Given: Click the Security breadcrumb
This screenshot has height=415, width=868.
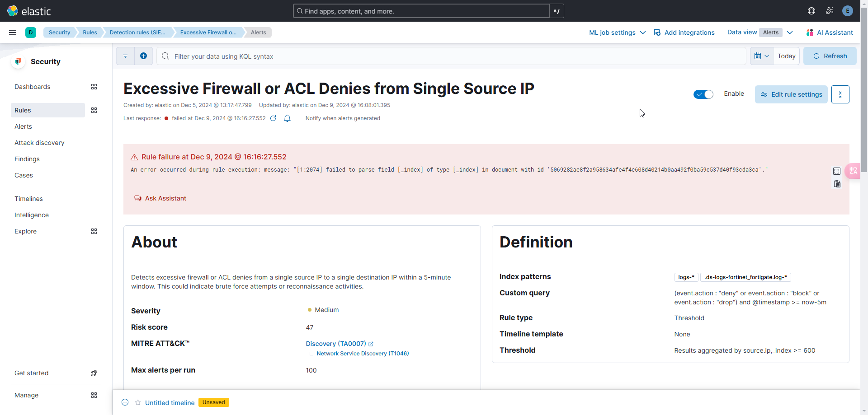Looking at the screenshot, I should tap(59, 33).
